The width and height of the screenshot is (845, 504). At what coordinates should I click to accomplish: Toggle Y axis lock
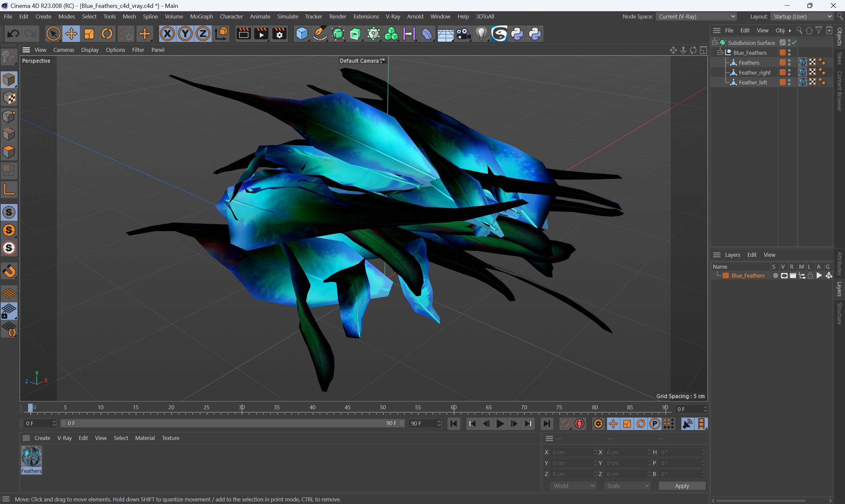point(185,34)
